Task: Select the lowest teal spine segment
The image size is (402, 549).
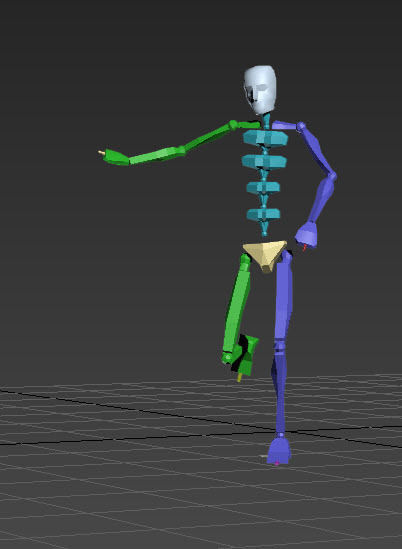Action: [263, 214]
